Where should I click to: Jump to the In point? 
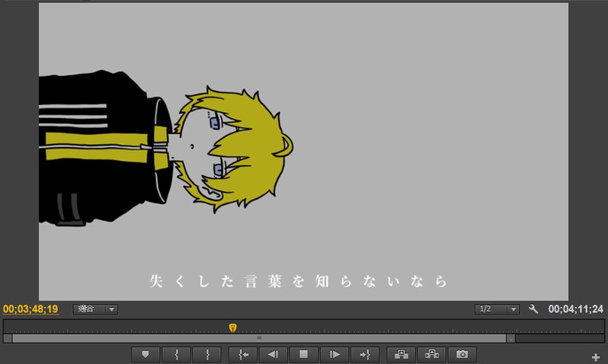243,354
